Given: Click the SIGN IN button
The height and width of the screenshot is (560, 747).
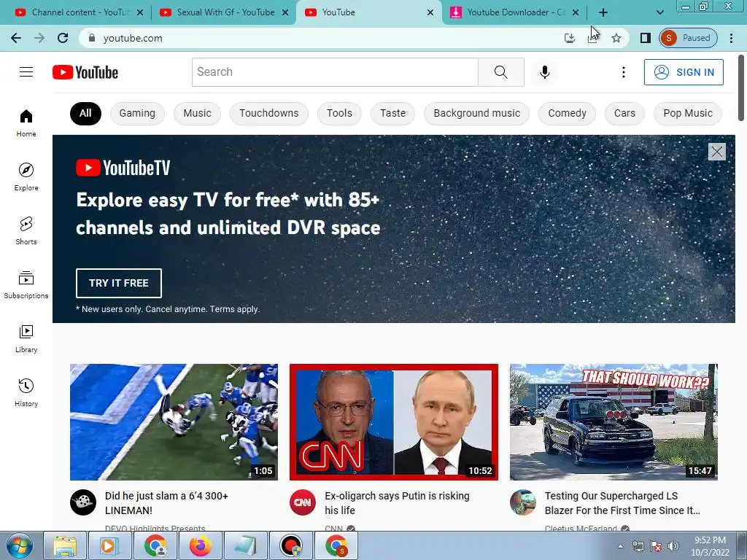Looking at the screenshot, I should pos(684,72).
